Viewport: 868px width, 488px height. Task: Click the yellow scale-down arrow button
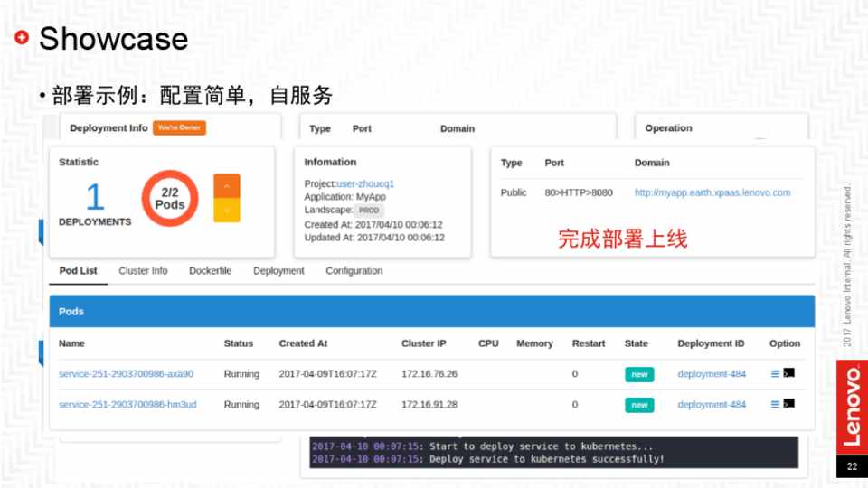(x=226, y=210)
